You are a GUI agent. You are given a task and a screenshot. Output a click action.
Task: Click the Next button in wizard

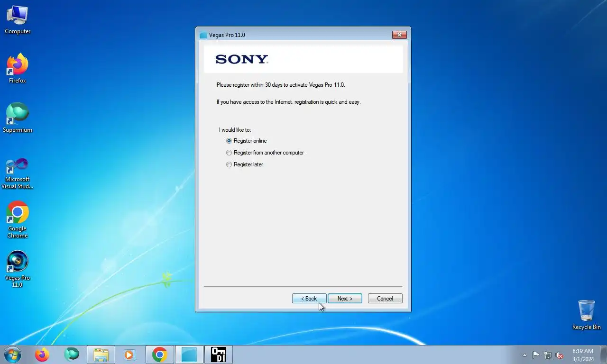point(345,299)
